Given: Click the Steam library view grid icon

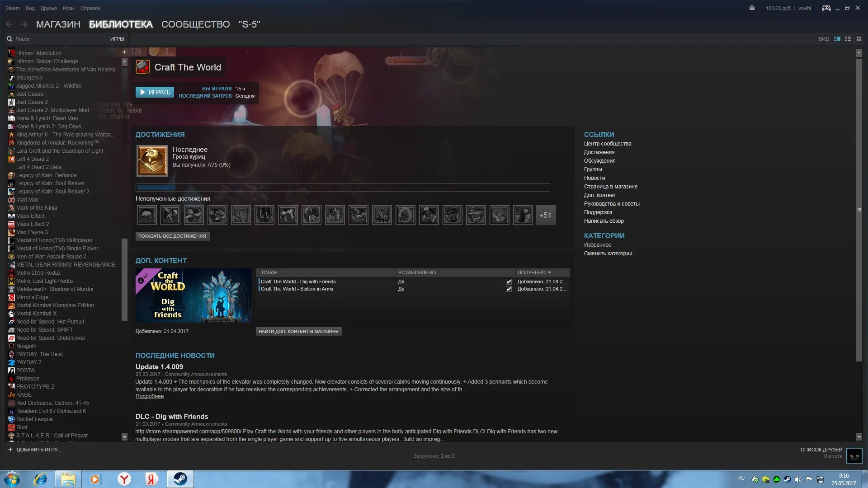Looking at the screenshot, I should 859,39.
